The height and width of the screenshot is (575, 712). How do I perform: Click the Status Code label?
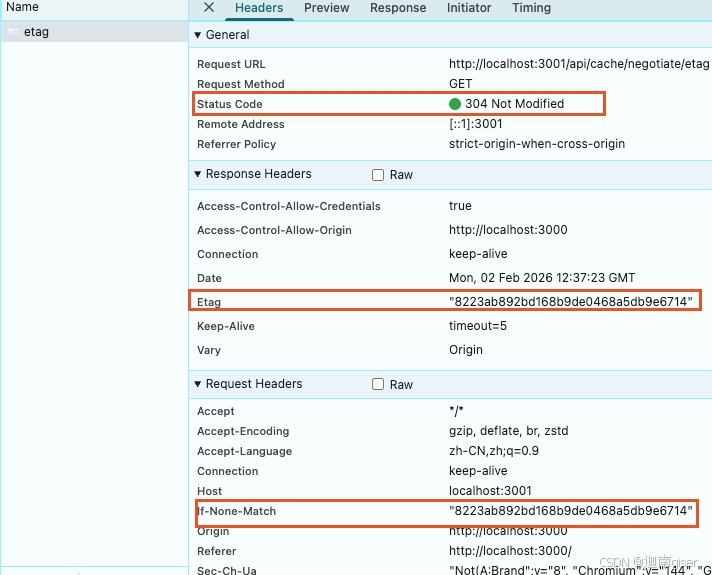click(x=229, y=104)
